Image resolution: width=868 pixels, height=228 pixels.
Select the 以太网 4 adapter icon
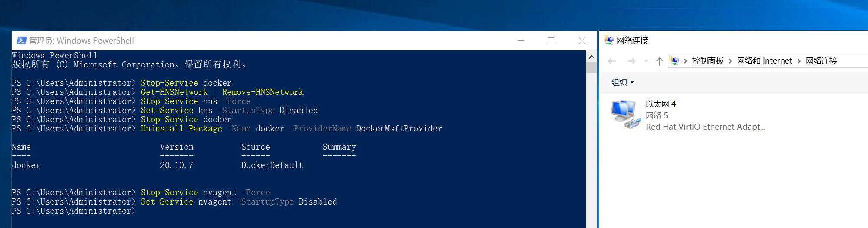(x=626, y=114)
